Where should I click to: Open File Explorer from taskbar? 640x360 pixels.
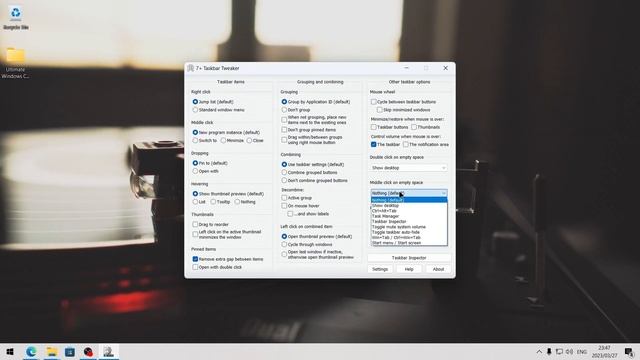coord(51,351)
